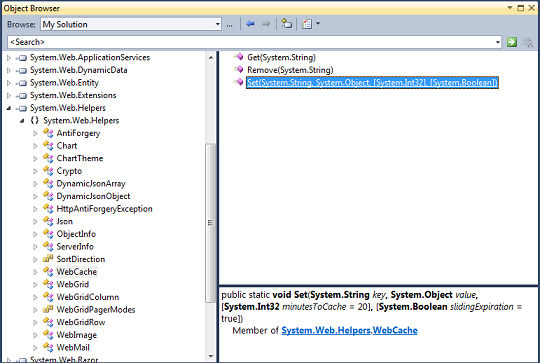
Task: Click the Json class icon
Action: pyautogui.click(x=48, y=221)
